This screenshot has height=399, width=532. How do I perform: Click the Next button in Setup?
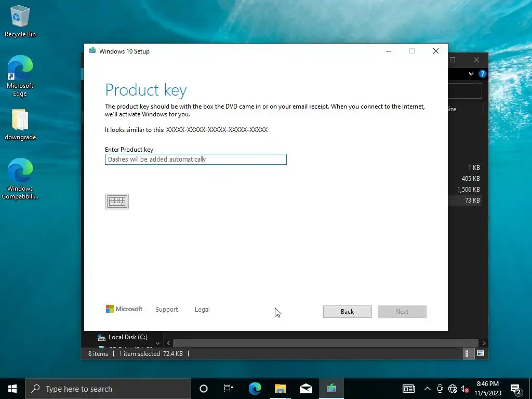pos(402,312)
